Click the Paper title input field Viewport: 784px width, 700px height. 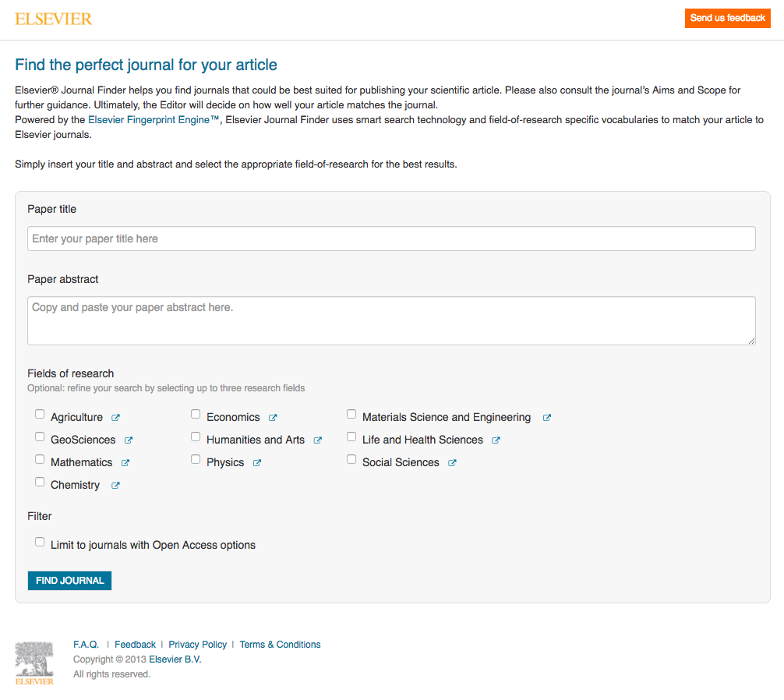click(391, 239)
